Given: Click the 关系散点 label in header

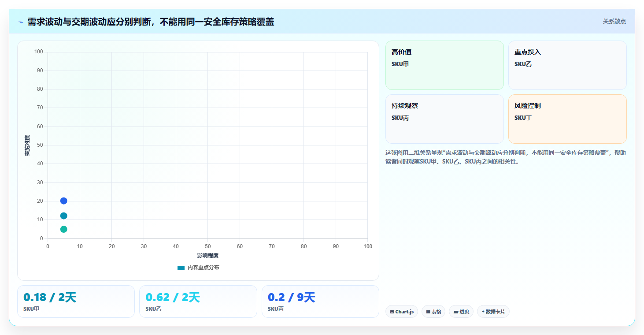Looking at the screenshot, I should pyautogui.click(x=614, y=21).
